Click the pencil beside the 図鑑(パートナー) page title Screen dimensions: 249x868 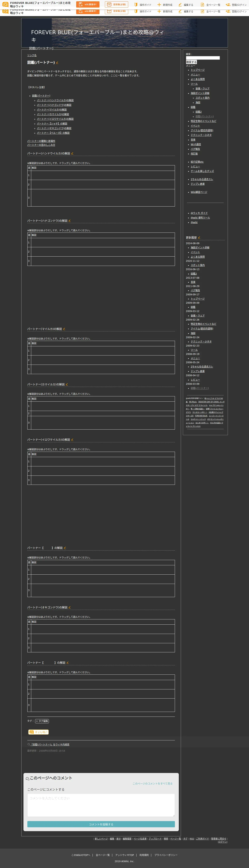(x=57, y=63)
